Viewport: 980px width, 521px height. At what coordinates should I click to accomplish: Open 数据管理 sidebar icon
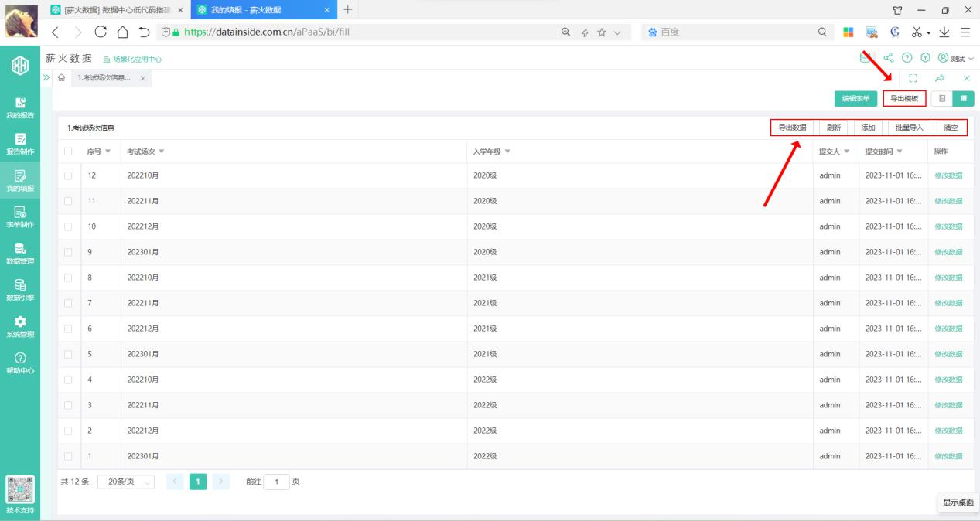click(x=20, y=254)
